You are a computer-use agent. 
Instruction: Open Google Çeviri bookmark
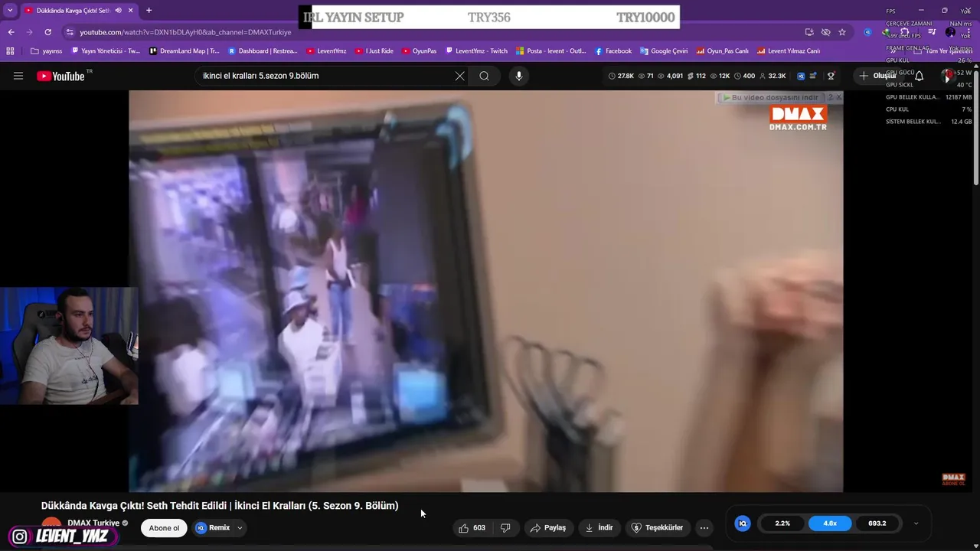664,51
